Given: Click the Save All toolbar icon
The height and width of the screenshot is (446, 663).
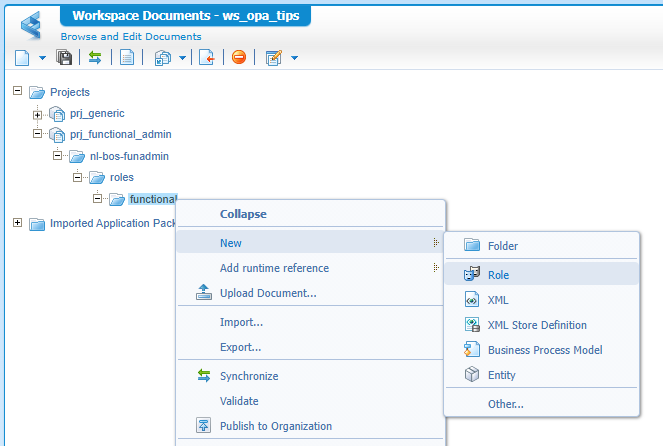Looking at the screenshot, I should coord(64,57).
